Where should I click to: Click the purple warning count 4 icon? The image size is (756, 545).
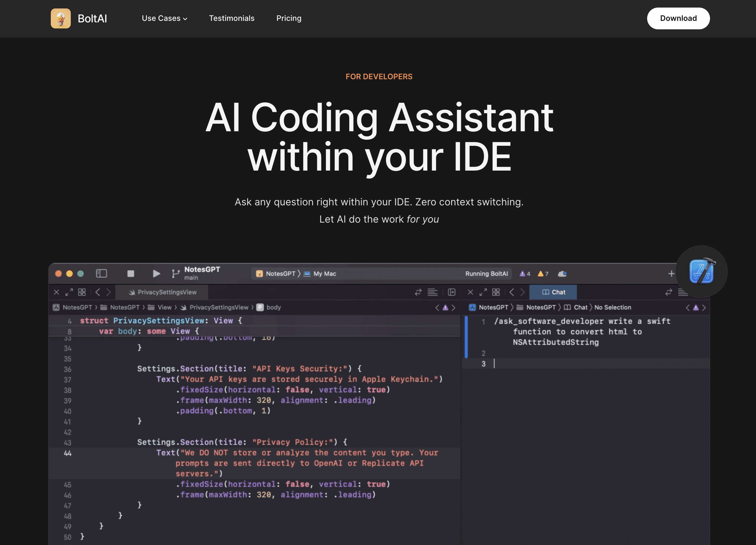(x=524, y=274)
